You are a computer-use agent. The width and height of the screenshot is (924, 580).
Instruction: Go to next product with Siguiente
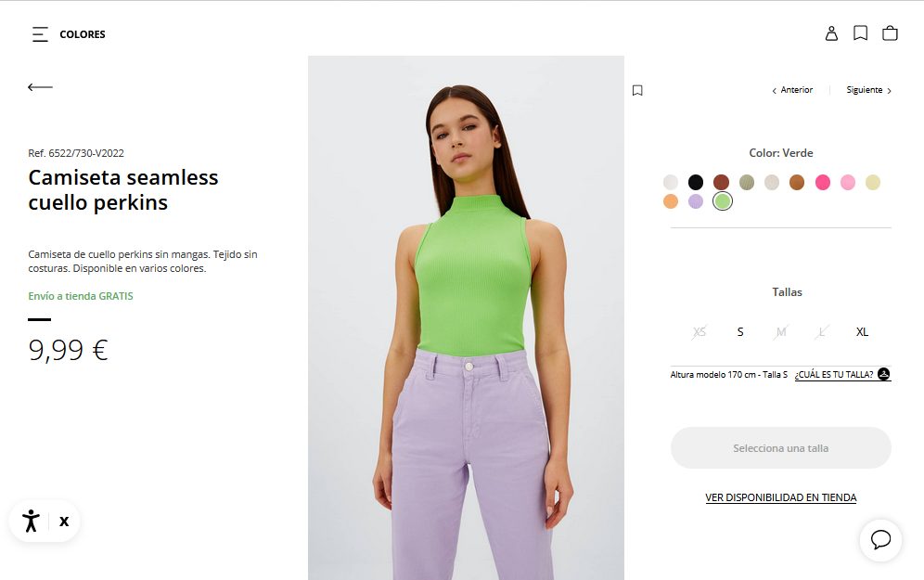coord(868,90)
